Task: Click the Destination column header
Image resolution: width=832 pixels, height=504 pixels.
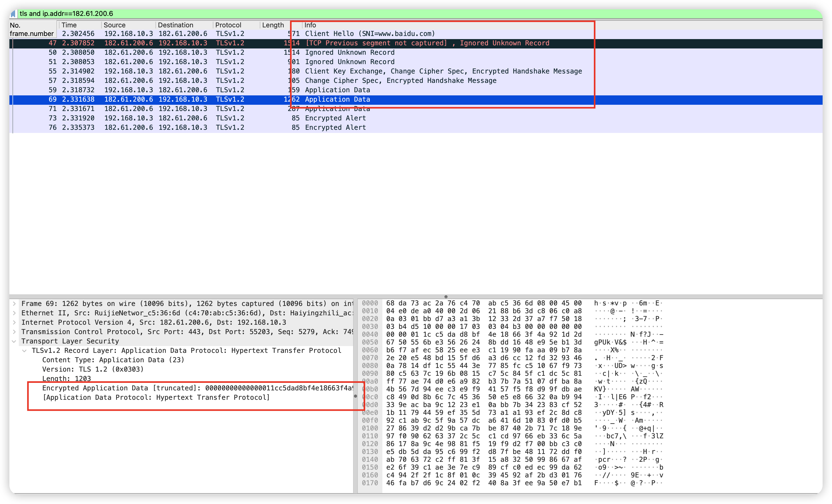Action: 175,25
